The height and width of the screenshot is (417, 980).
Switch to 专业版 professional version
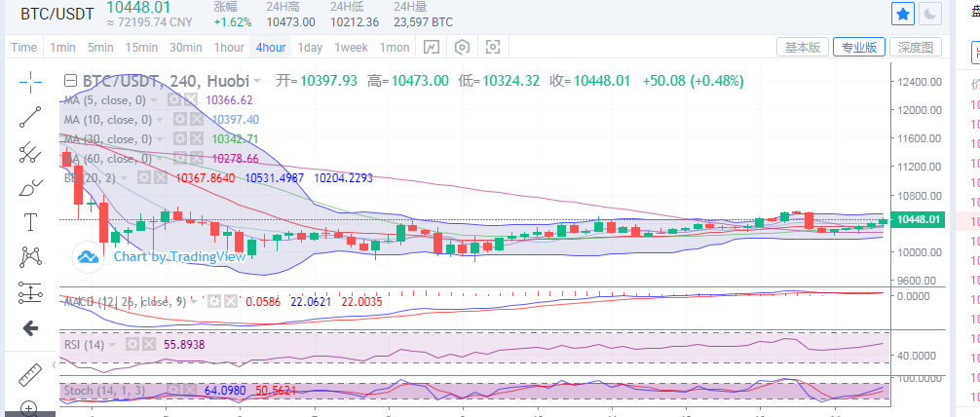(x=859, y=47)
